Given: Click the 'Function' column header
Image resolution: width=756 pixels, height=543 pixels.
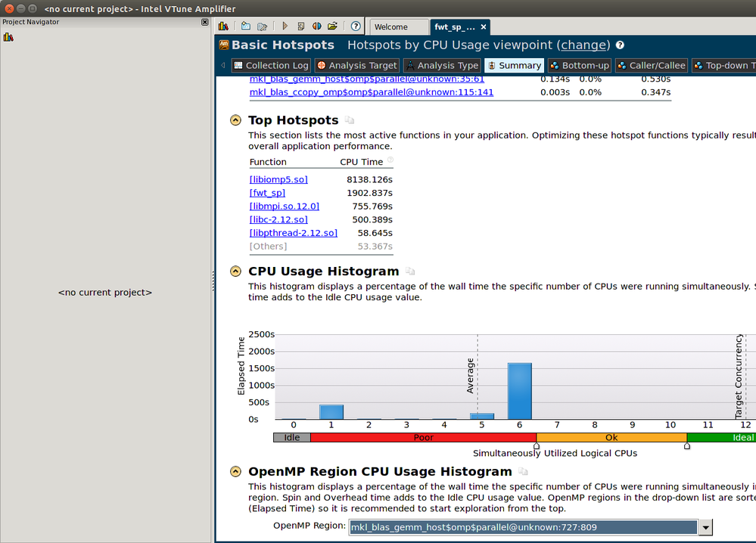Looking at the screenshot, I should (268, 162).
